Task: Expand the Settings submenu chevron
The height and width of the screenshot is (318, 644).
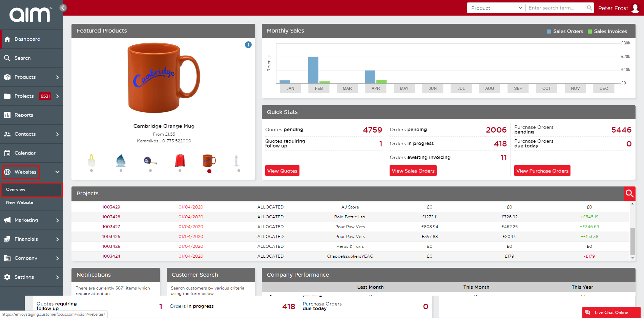Action: coord(57,277)
